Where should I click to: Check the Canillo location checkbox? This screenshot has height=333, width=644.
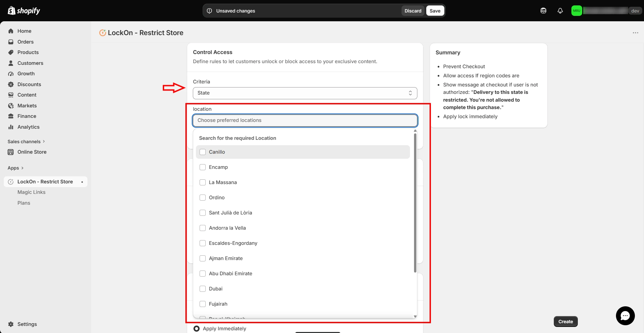(x=203, y=152)
